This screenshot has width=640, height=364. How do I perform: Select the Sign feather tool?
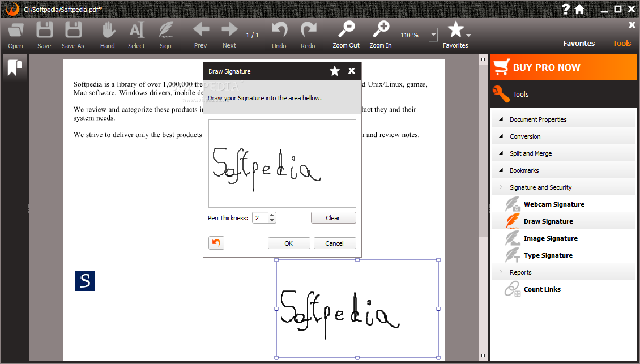click(165, 35)
